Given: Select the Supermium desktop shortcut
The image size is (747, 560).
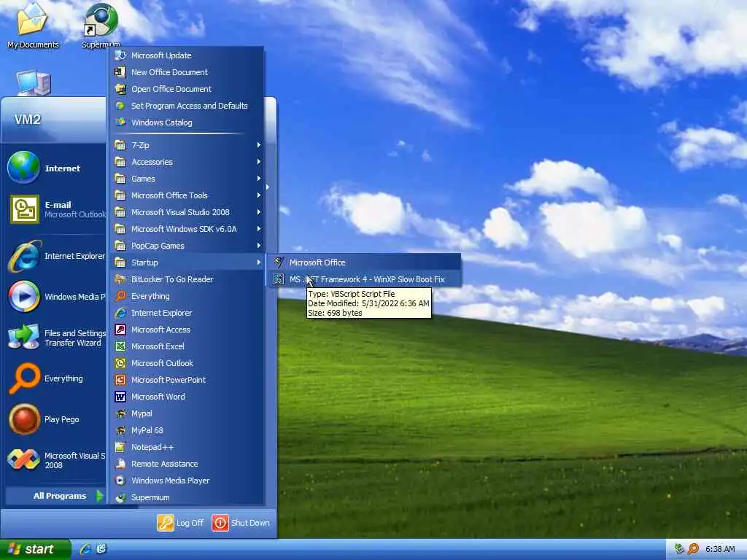Looking at the screenshot, I should coord(101,26).
